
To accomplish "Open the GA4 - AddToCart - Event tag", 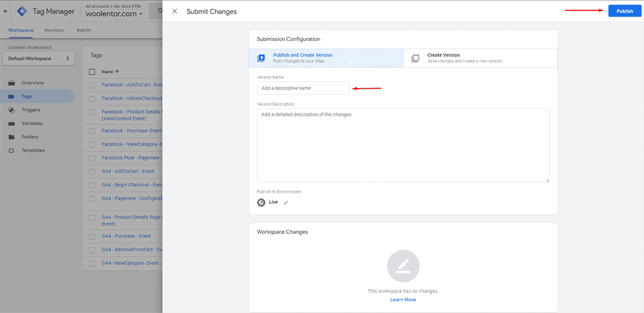I will 128,171.
